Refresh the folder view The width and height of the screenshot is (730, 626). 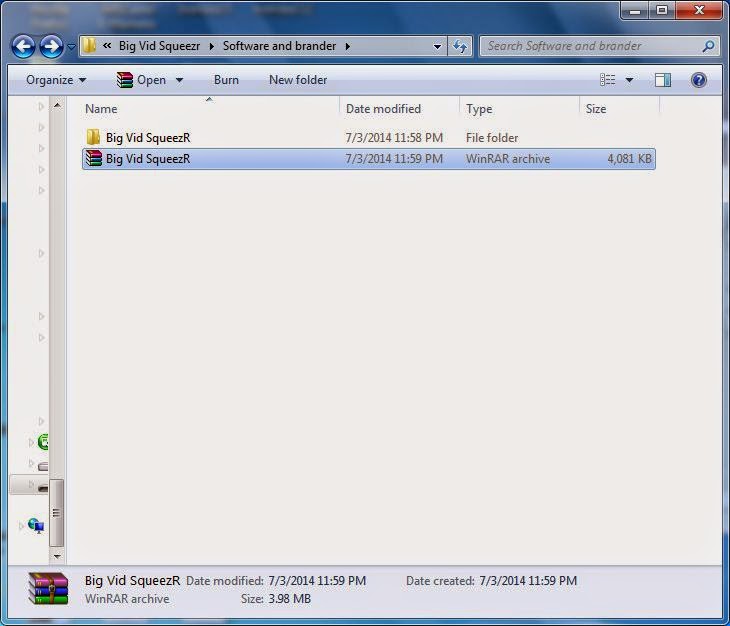pos(460,47)
